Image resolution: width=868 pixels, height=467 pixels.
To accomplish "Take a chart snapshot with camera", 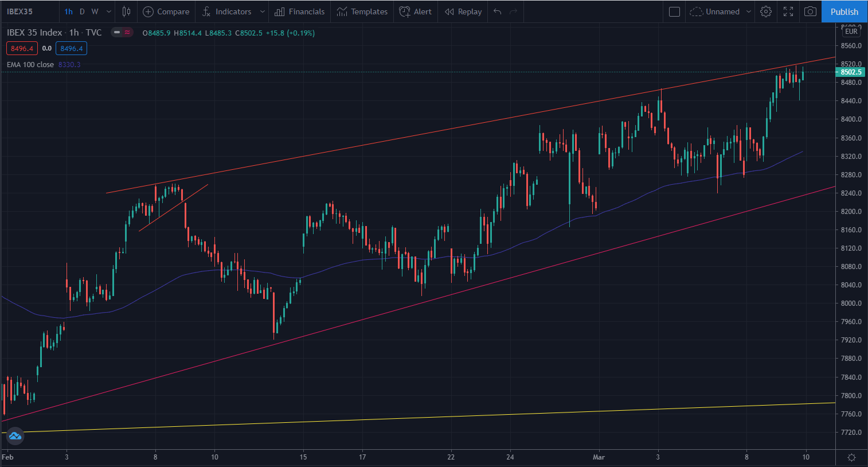I will coord(810,11).
